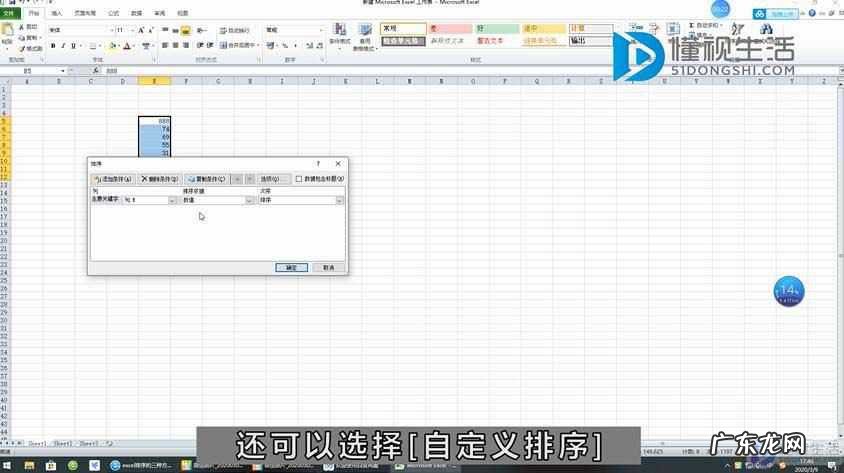Image resolution: width=844 pixels, height=473 pixels.
Task: Select the 'Neutral' yellow cell style swatch
Action: [x=544, y=29]
